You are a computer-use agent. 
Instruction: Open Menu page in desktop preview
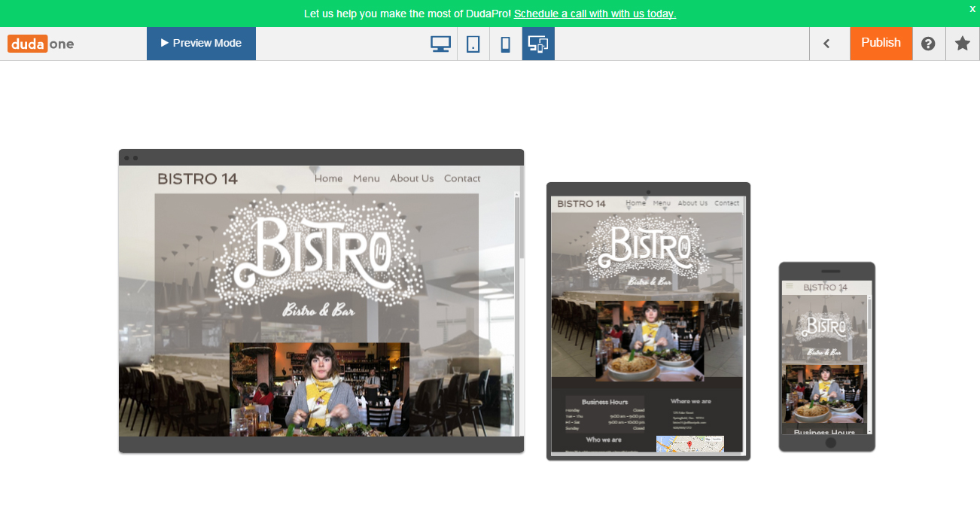coord(367,178)
